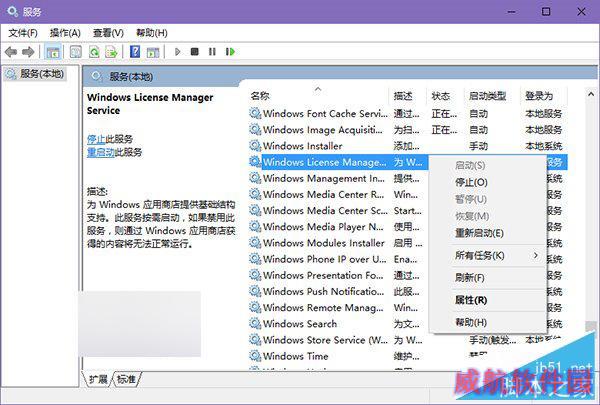
Task: Expand the 所有任务(K) submenu
Action: point(487,255)
